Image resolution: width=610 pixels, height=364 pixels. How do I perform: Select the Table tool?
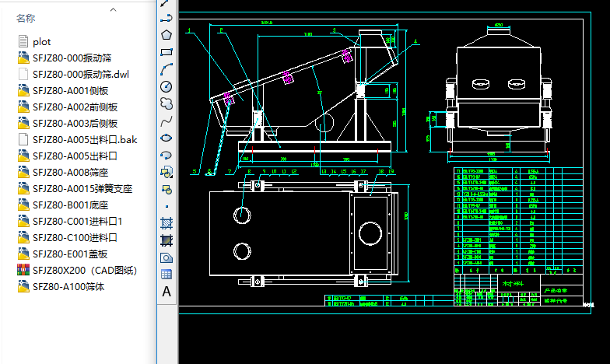coord(167,275)
